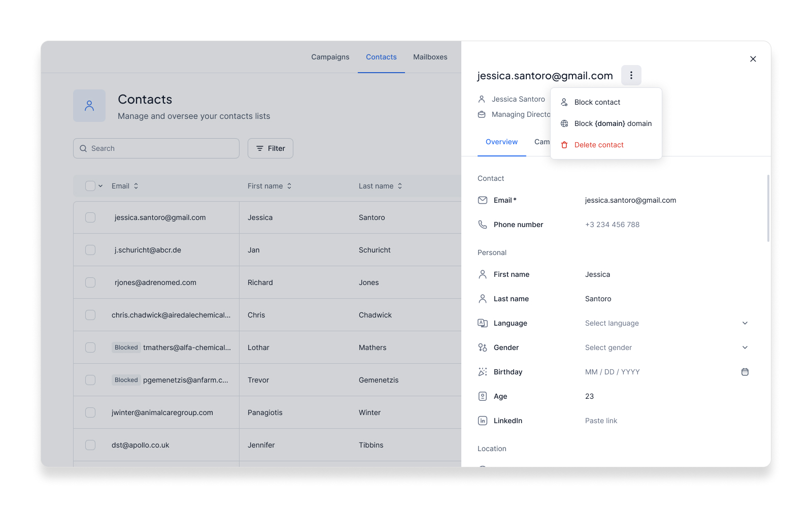
Task: Click the person icon beside First name
Action: tap(483, 274)
